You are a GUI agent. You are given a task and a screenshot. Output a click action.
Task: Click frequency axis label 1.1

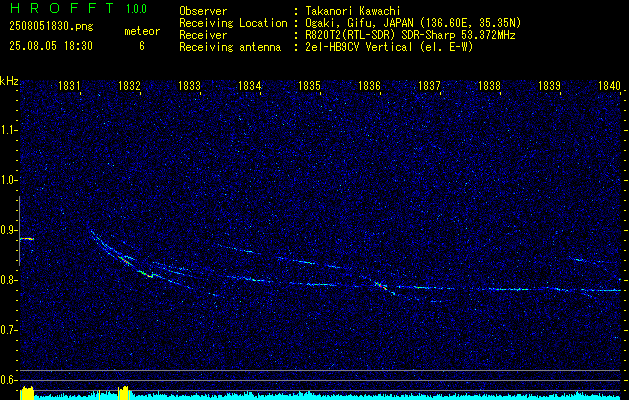9,130
